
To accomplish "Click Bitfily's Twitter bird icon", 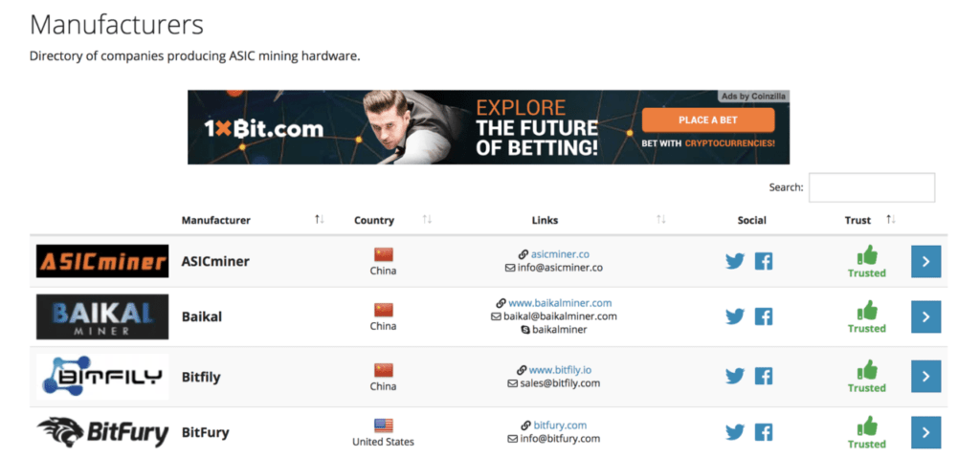I will [x=735, y=376].
